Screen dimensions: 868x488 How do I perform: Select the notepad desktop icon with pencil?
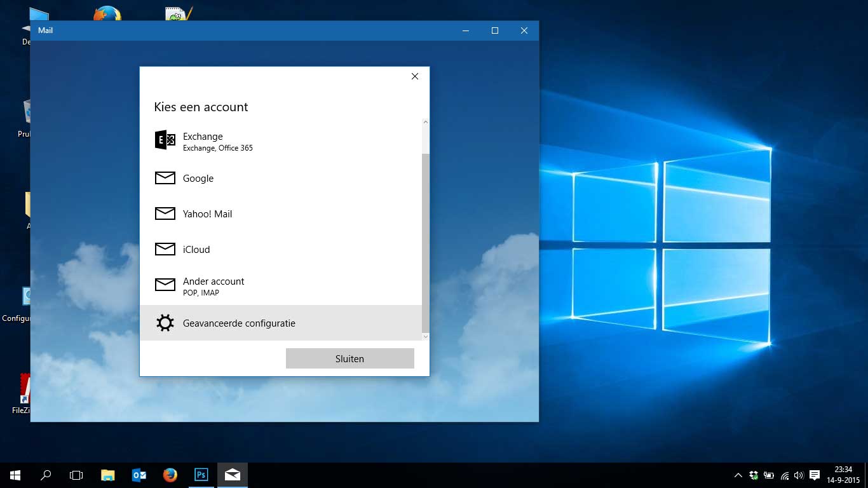pos(179,13)
